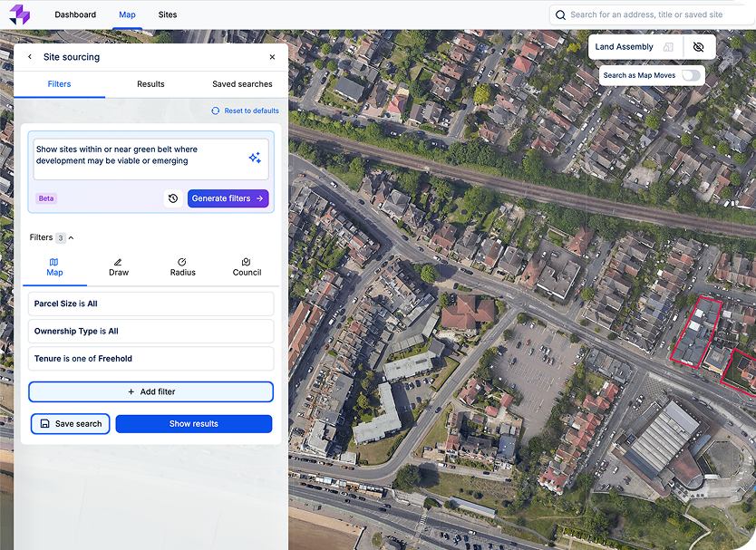Switch to the Results tab

coord(150,84)
